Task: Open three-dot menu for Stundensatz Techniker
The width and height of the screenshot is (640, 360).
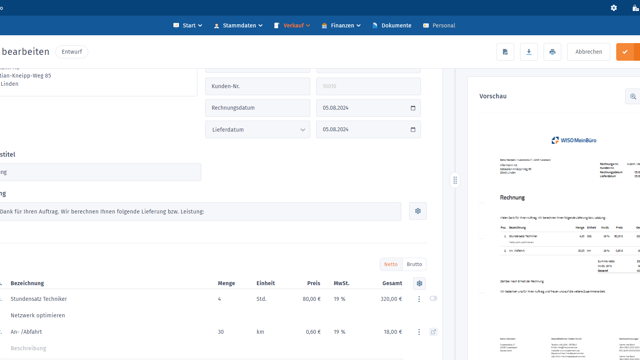Action: (x=419, y=299)
